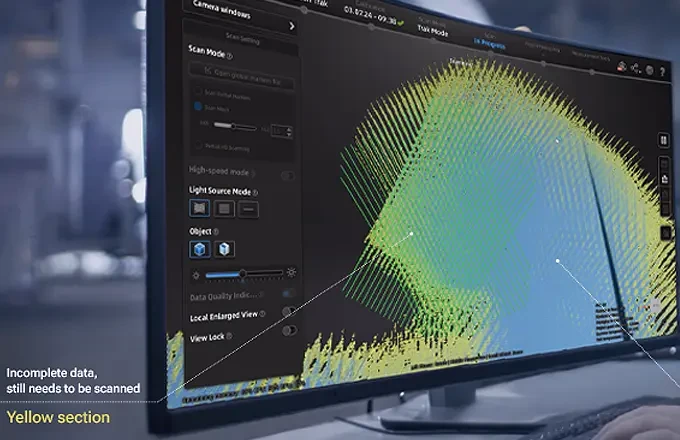The height and width of the screenshot is (440, 680).
Task: Toggle the High-speed mode switch
Action: 288,176
